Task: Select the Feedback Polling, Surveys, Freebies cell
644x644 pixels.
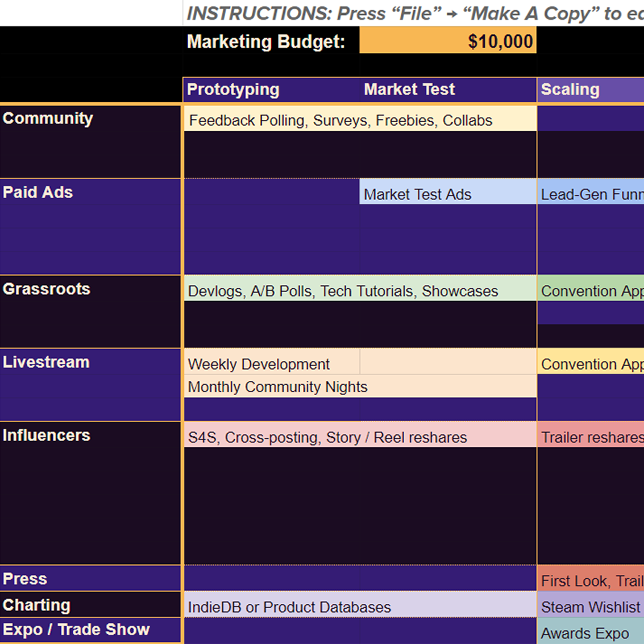Action: click(x=360, y=119)
